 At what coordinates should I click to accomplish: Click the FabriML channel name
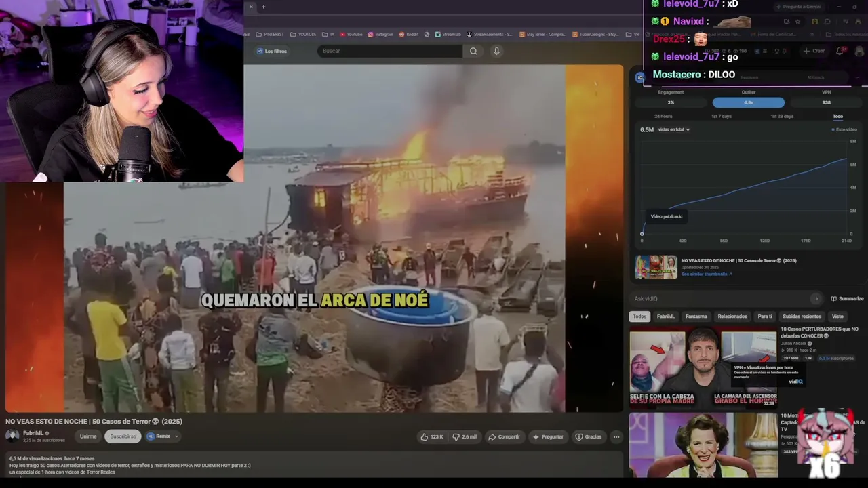33,433
